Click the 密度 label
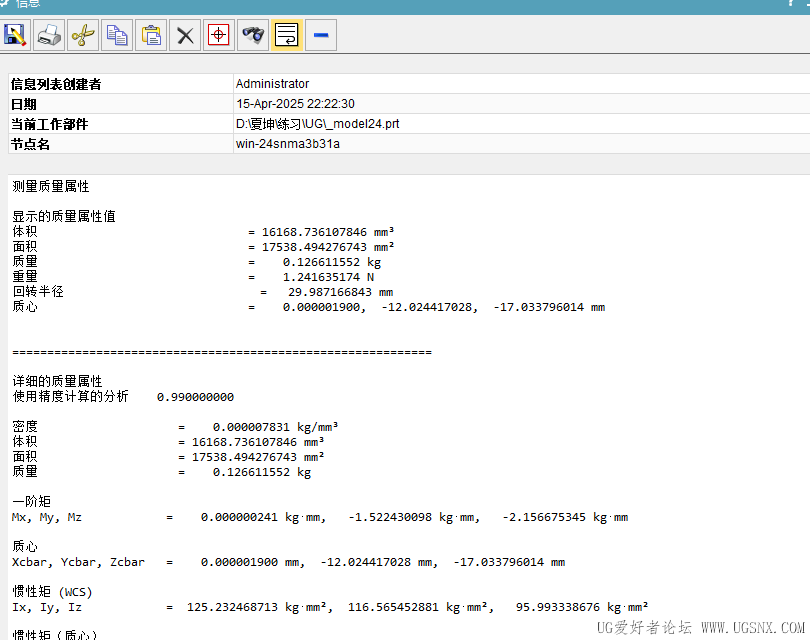Image resolution: width=810 pixels, height=640 pixels. coord(25,427)
